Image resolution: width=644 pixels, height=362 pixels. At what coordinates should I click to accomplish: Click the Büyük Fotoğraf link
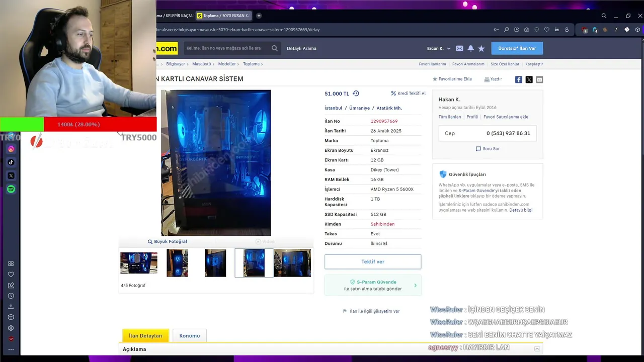click(x=167, y=241)
